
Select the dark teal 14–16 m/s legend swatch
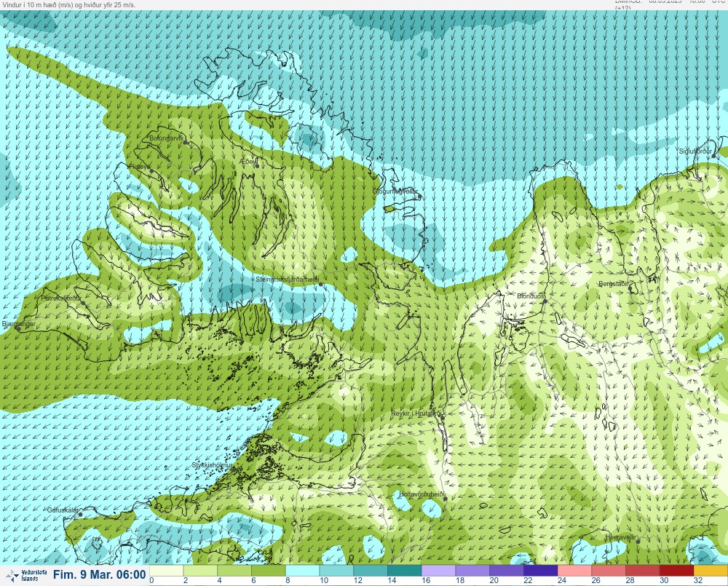click(x=404, y=570)
